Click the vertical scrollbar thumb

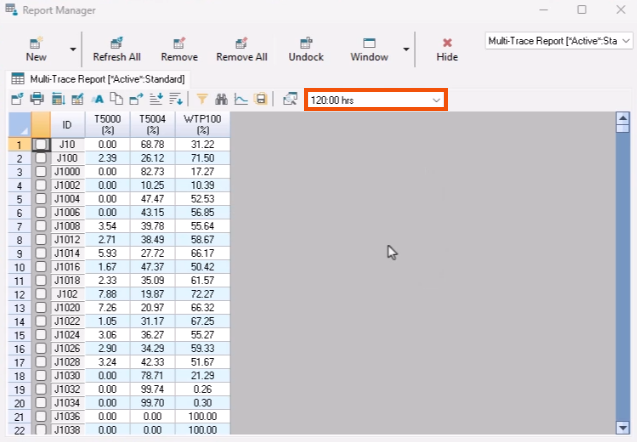click(623, 128)
